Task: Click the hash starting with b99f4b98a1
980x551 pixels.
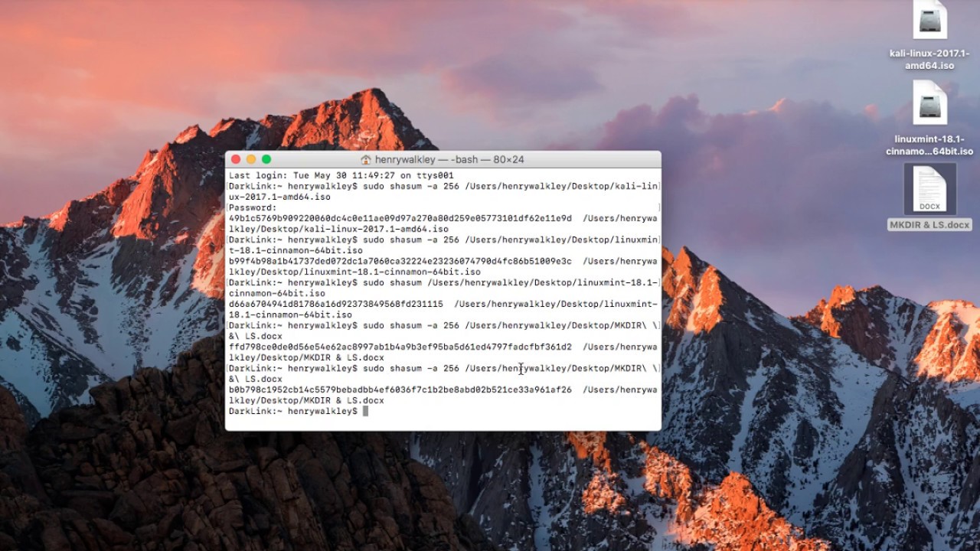Action: pos(400,261)
